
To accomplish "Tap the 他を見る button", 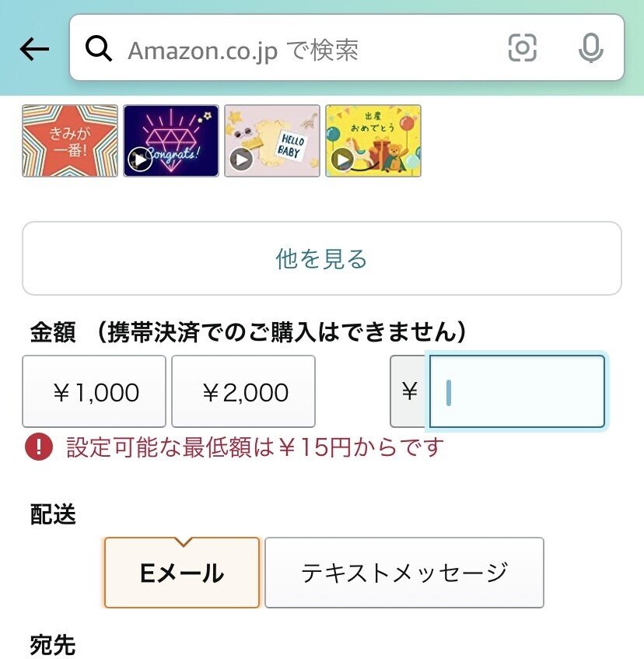I will click(x=322, y=258).
